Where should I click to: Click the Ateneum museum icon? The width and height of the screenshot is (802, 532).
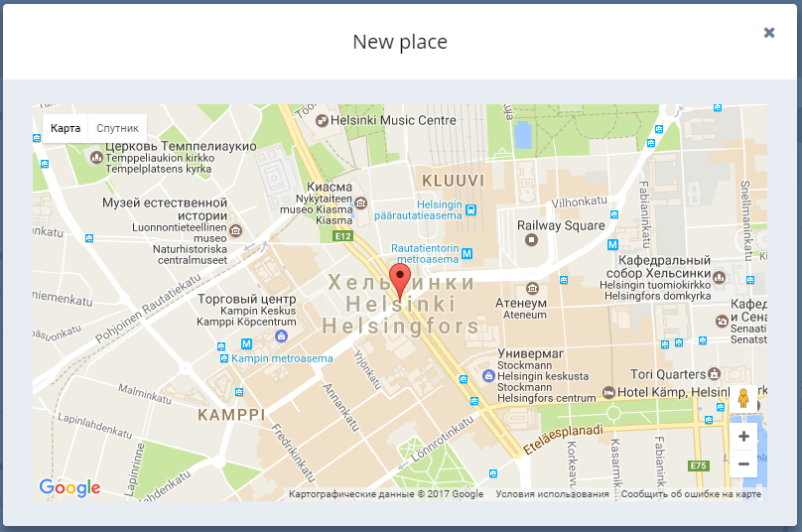532,289
